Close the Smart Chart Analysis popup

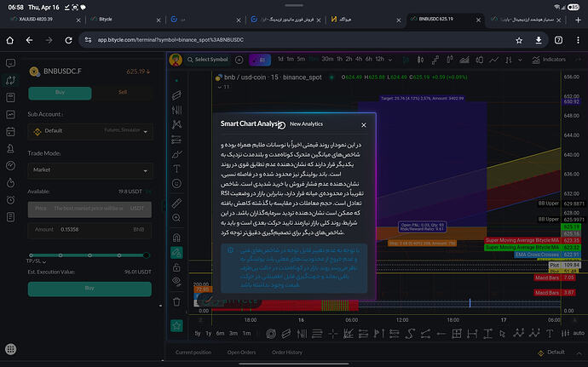tap(364, 125)
